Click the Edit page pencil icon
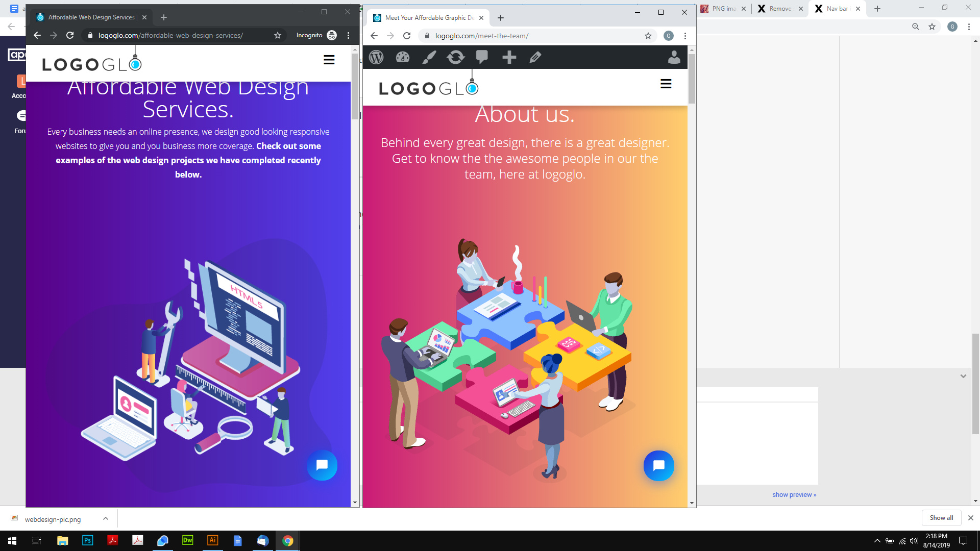The image size is (980, 551). (x=535, y=57)
